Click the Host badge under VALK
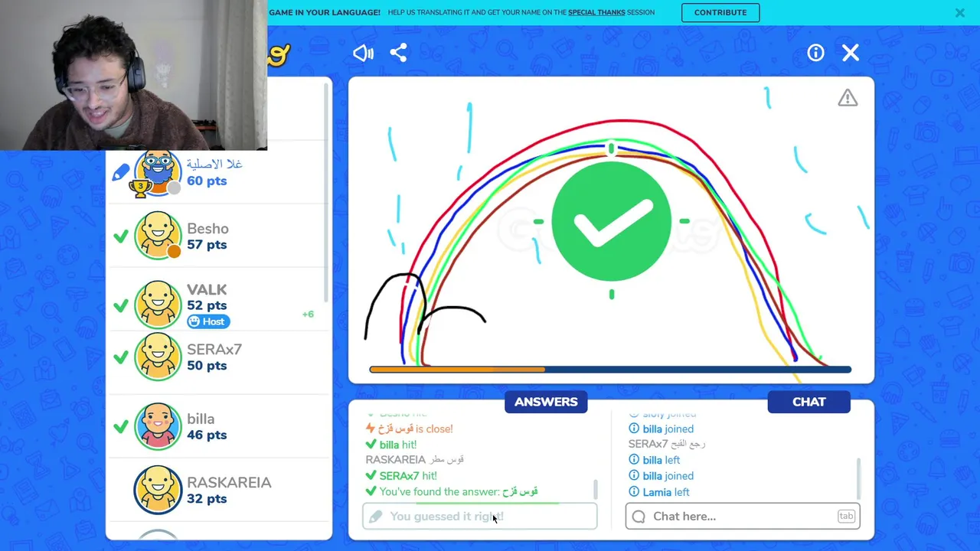The height and width of the screenshot is (551, 980). pos(208,321)
